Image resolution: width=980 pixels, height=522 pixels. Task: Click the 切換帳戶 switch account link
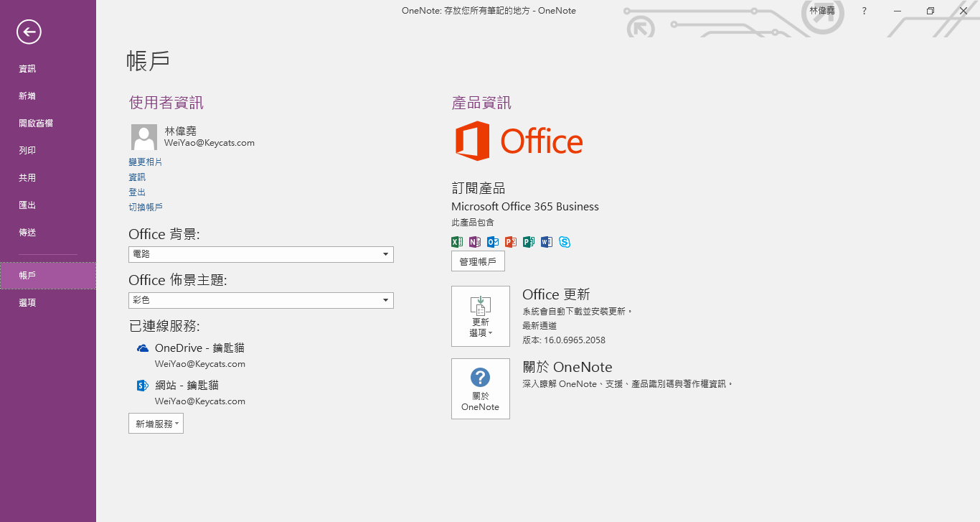[146, 208]
